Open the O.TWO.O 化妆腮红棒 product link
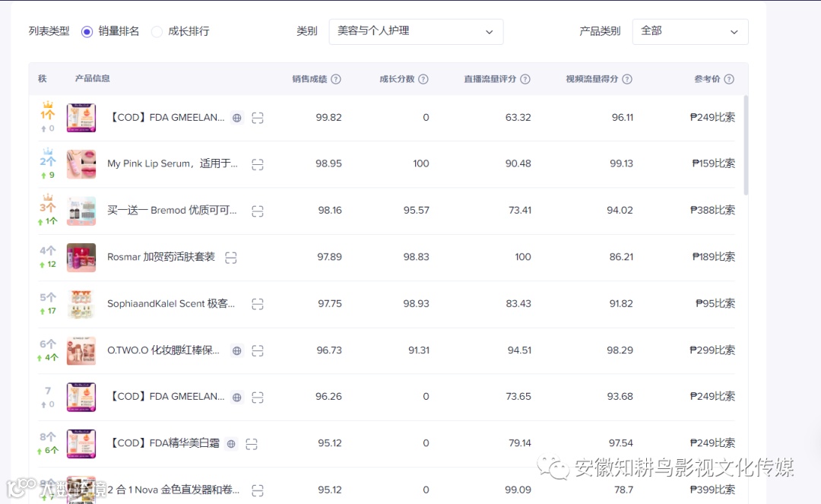The height and width of the screenshot is (504, 821). click(x=163, y=350)
